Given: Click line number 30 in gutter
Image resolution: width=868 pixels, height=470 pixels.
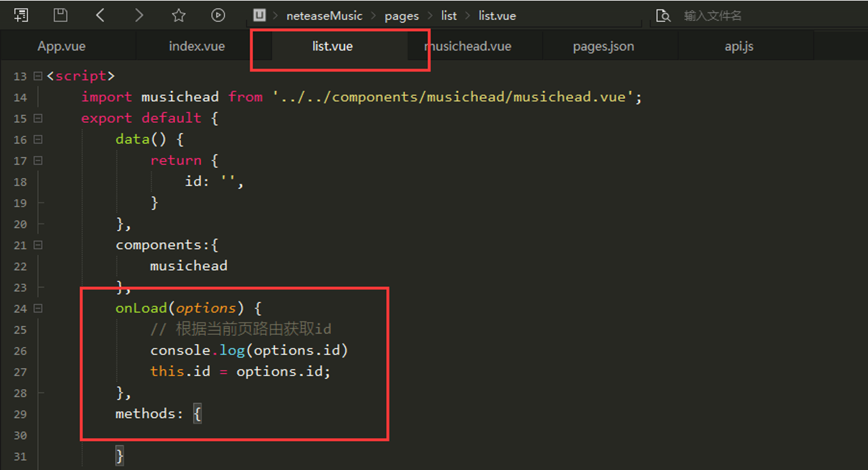Looking at the screenshot, I should (20, 435).
